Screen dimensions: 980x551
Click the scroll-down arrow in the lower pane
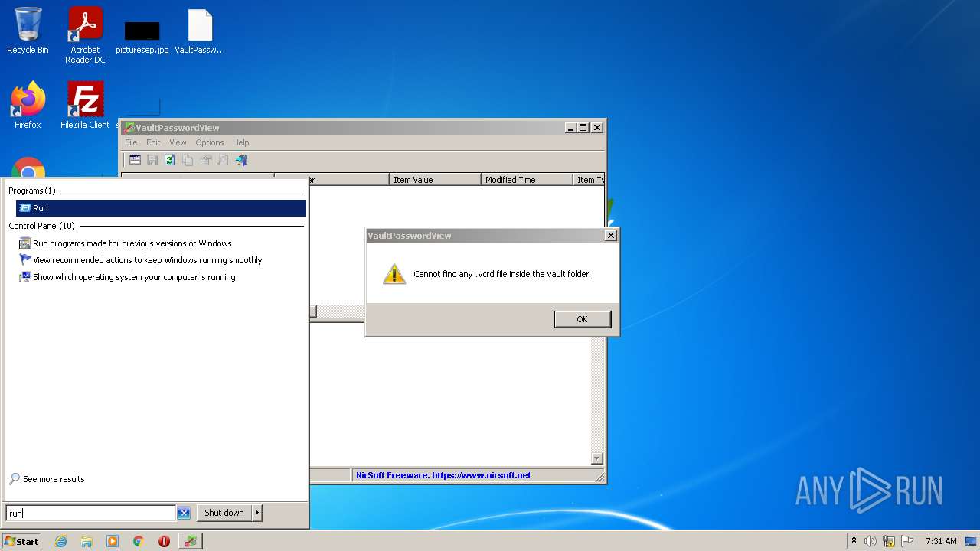click(597, 458)
